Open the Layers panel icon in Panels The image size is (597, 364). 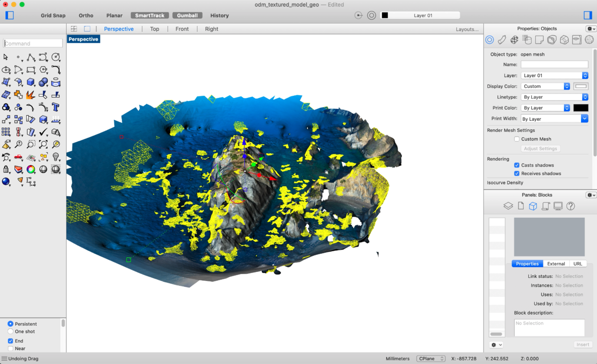coord(508,206)
